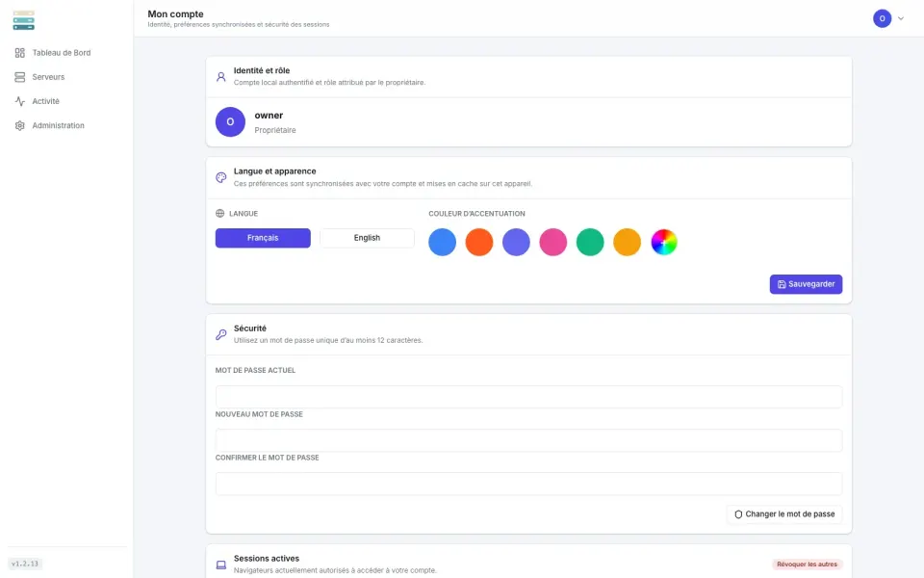Viewport: 924px width, 578px height.
Task: Switch the language to English
Action: 367,238
